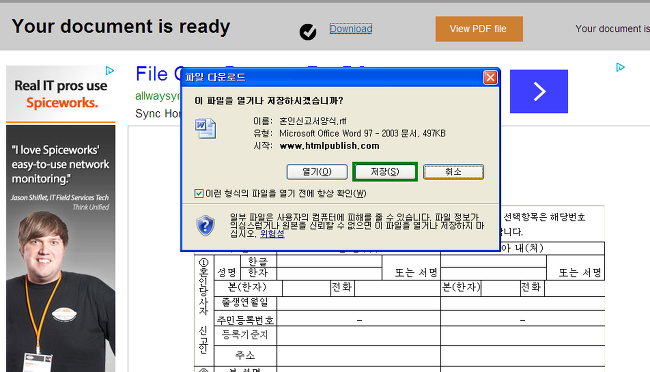The image size is (650, 372).
Task: Click the AdChoices icon above Spiceworks ad
Action: click(x=110, y=71)
